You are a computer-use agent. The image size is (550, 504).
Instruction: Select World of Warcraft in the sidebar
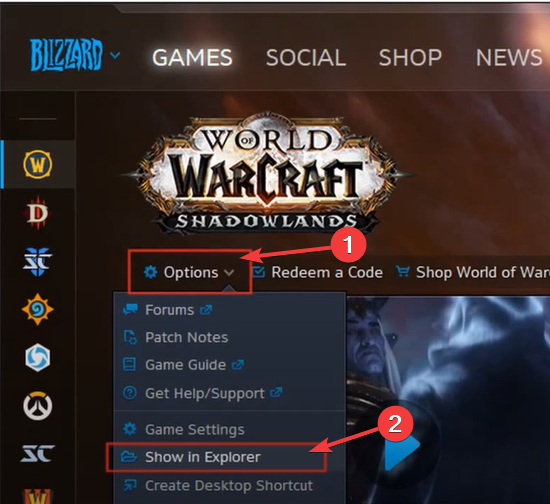[x=38, y=164]
